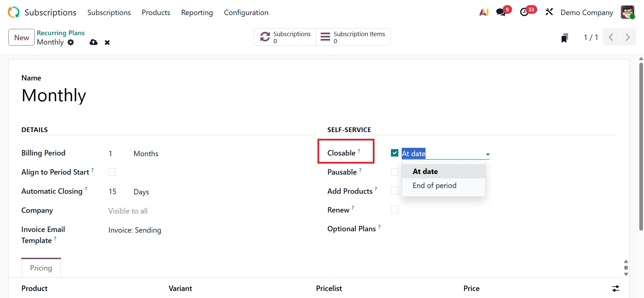Image resolution: width=644 pixels, height=298 pixels.
Task: Click the New button
Action: coord(21,37)
